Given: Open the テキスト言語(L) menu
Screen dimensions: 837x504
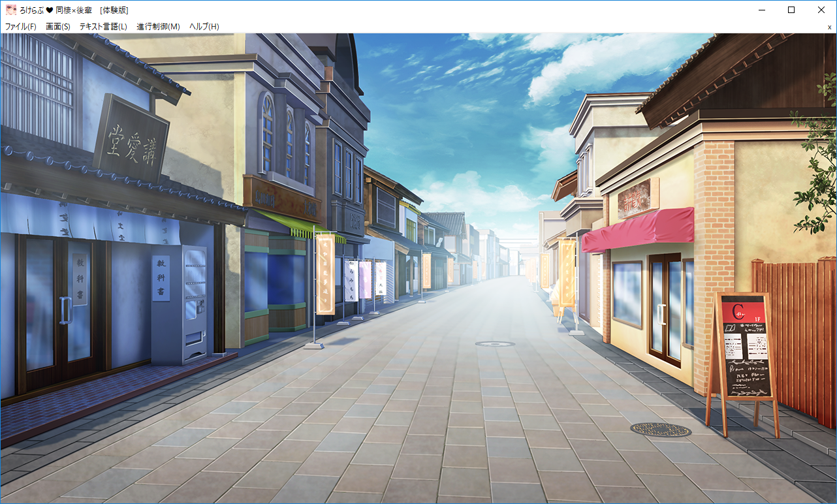Looking at the screenshot, I should (x=103, y=27).
